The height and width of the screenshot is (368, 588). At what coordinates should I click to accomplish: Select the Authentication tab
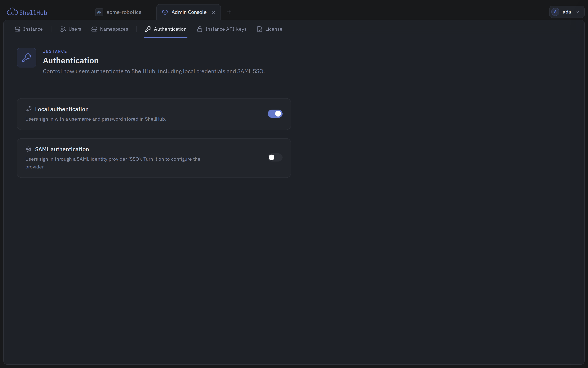pyautogui.click(x=166, y=29)
